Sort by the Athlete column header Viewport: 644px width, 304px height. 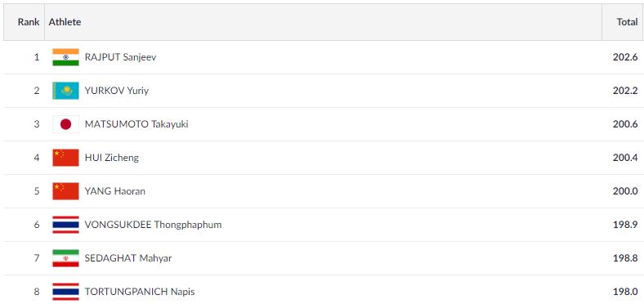65,22
